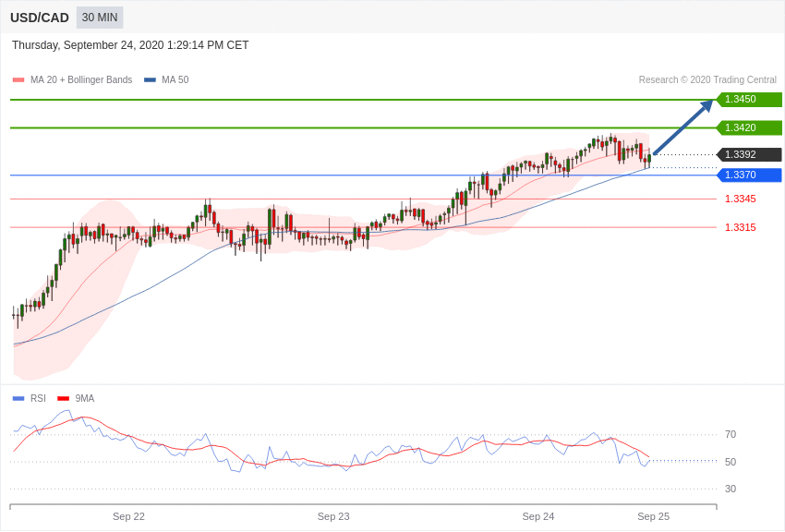The image size is (785, 532).
Task: Click the 1.3392 current price label
Action: [x=749, y=154]
